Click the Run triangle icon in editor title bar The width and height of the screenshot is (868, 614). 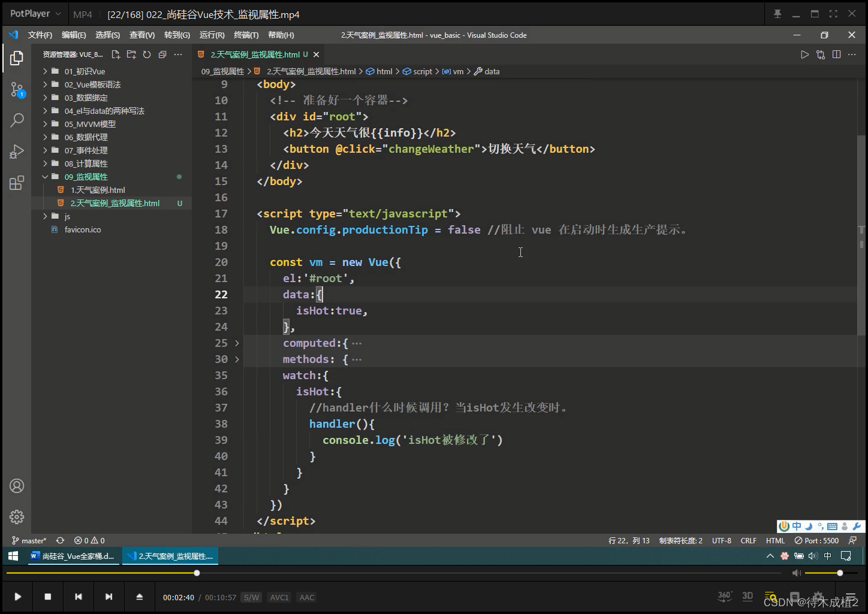804,55
